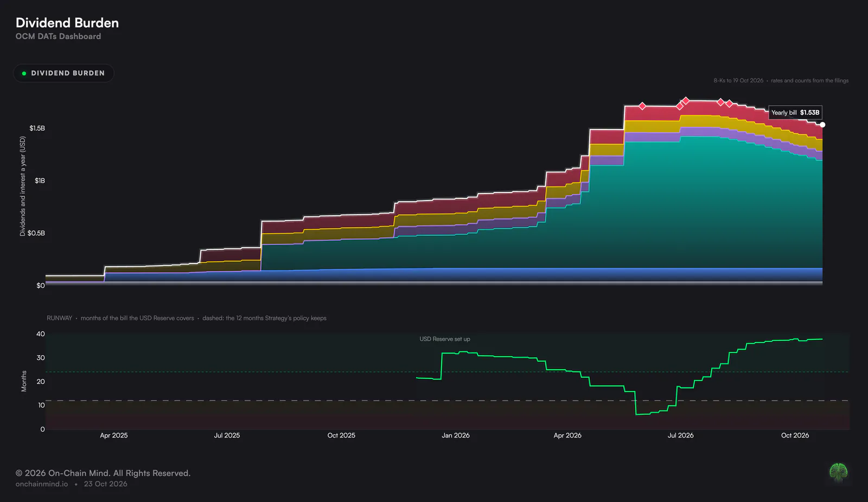Click the $1B y-axis label

(40, 181)
